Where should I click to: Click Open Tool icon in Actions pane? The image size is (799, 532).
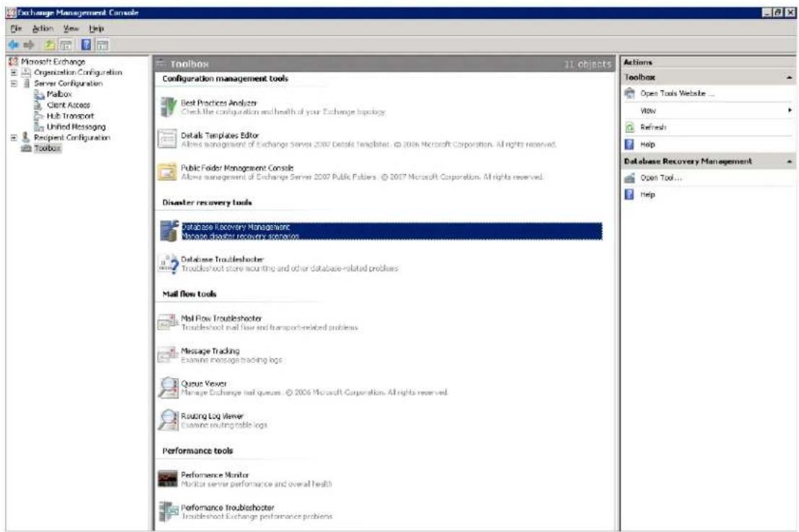(x=630, y=178)
